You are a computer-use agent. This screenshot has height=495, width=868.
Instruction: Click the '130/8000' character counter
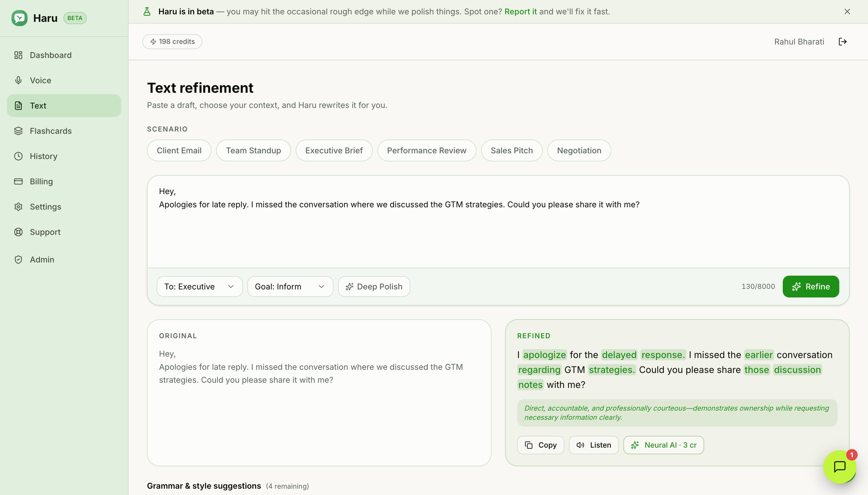(758, 287)
